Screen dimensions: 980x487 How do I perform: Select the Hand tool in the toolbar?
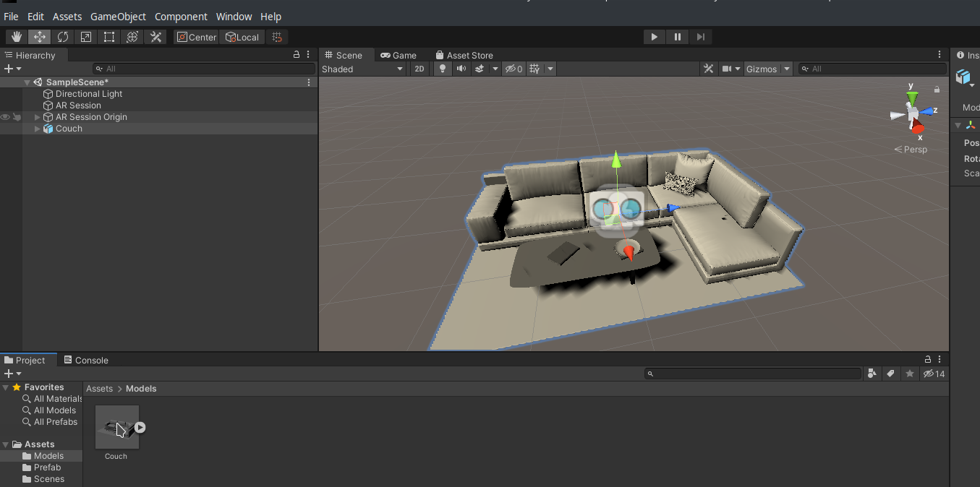16,36
